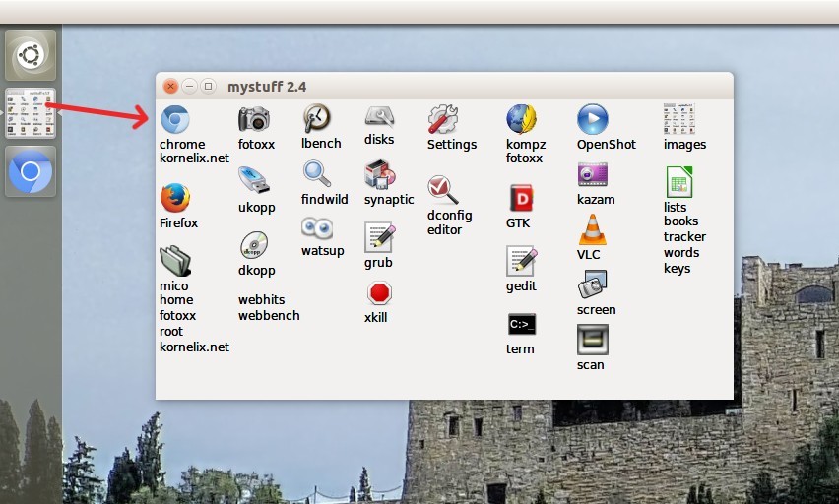The width and height of the screenshot is (839, 504).
Task: Open the green folder icon above mico
Action: click(175, 261)
